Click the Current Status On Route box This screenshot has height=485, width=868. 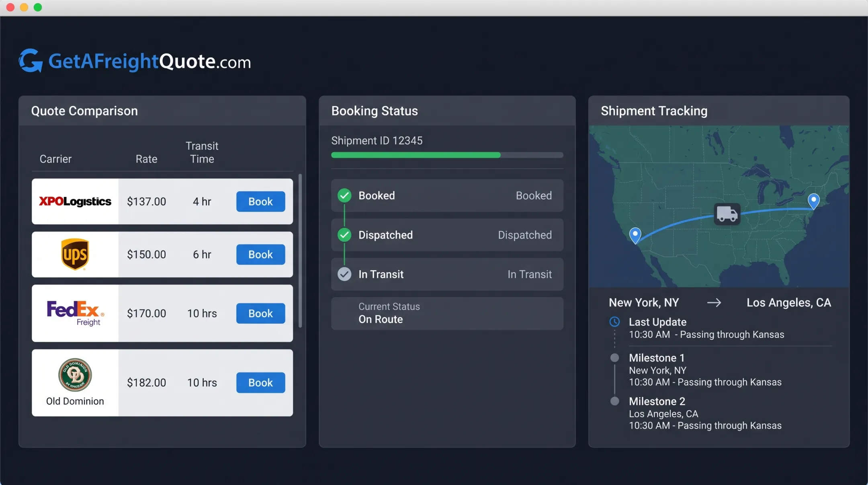tap(447, 313)
